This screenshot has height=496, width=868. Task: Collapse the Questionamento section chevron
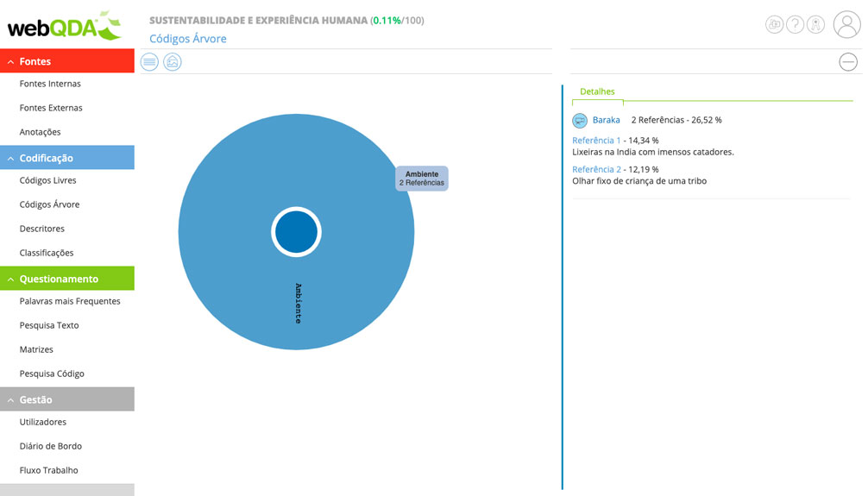tap(10, 279)
